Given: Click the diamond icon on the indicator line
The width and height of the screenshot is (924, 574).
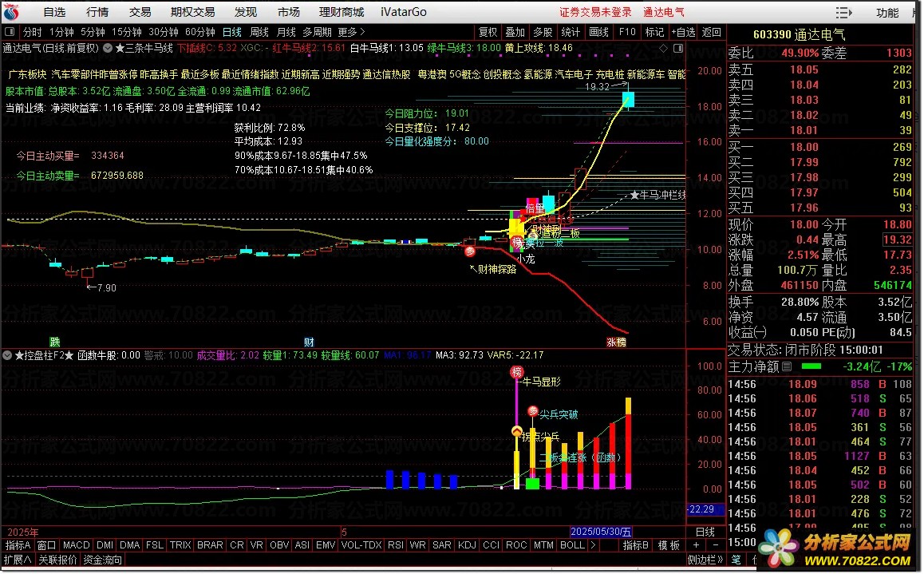Looking at the screenshot, I should (x=664, y=49).
